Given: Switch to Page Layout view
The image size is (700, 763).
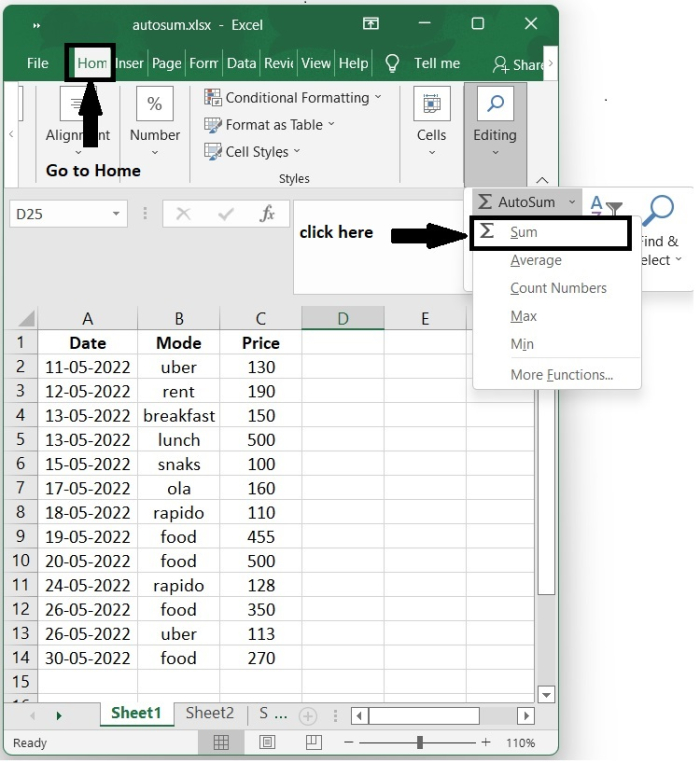Looking at the screenshot, I should (x=267, y=743).
